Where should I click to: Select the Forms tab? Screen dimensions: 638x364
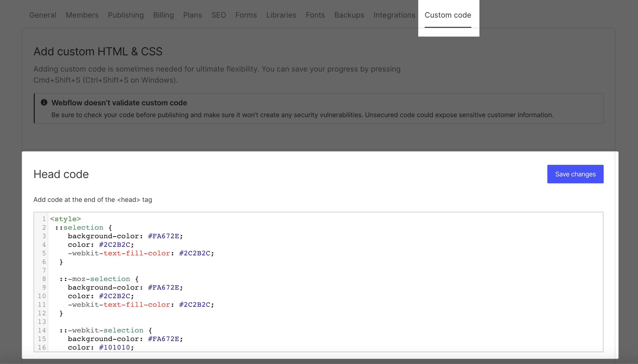pos(246,15)
